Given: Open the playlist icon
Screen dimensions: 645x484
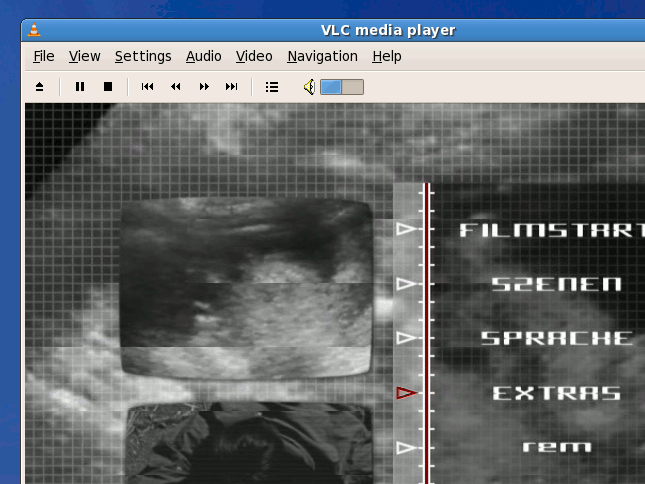Looking at the screenshot, I should [272, 87].
